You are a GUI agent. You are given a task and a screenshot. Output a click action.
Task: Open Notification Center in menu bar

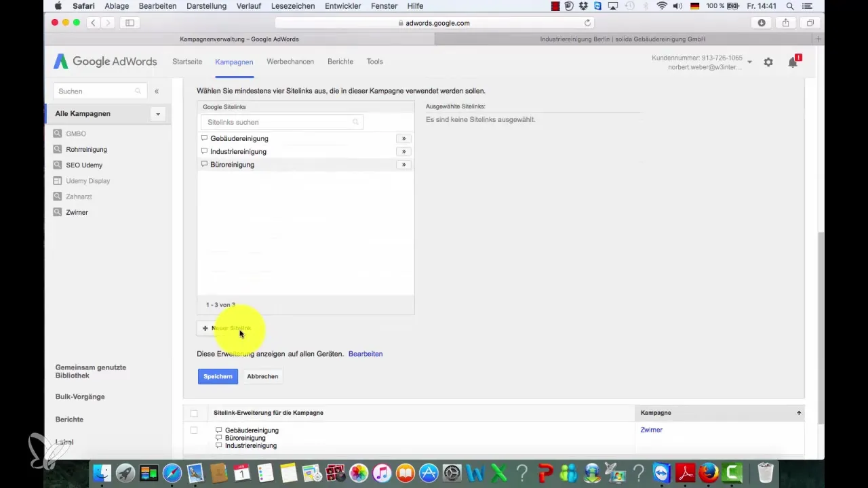[807, 6]
